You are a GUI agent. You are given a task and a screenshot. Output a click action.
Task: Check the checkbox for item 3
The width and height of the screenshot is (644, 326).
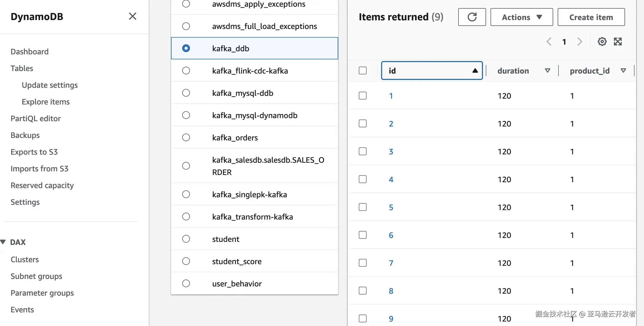[363, 152]
